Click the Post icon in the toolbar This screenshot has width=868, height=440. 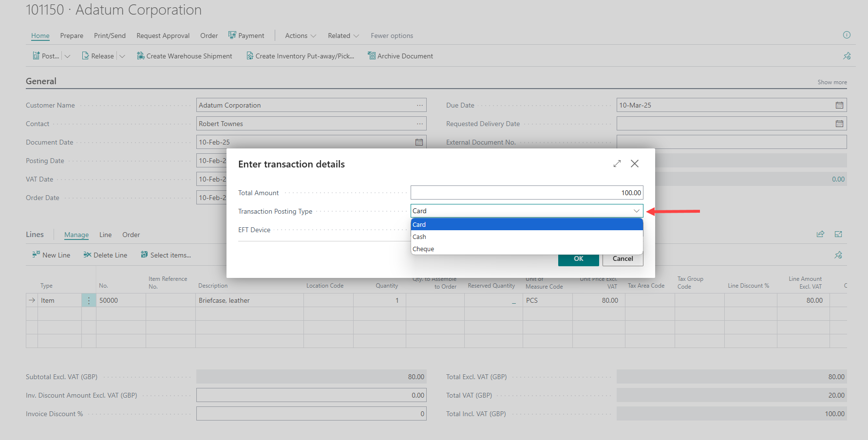tap(37, 56)
